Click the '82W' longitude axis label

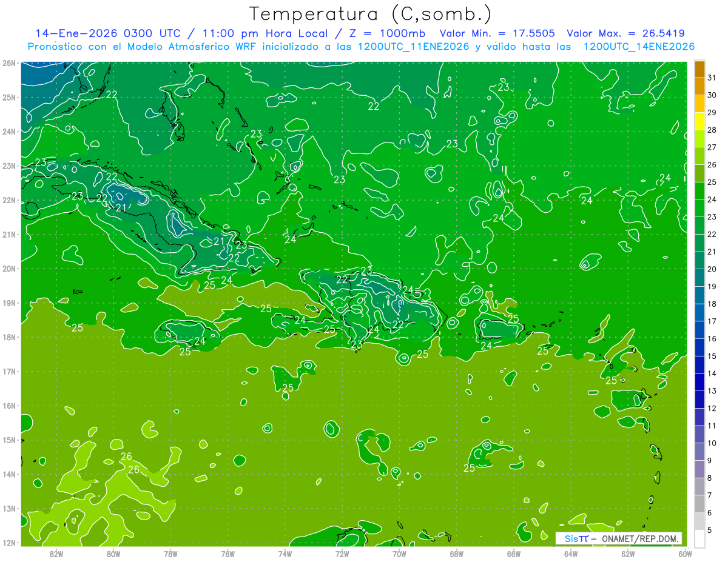[56, 553]
